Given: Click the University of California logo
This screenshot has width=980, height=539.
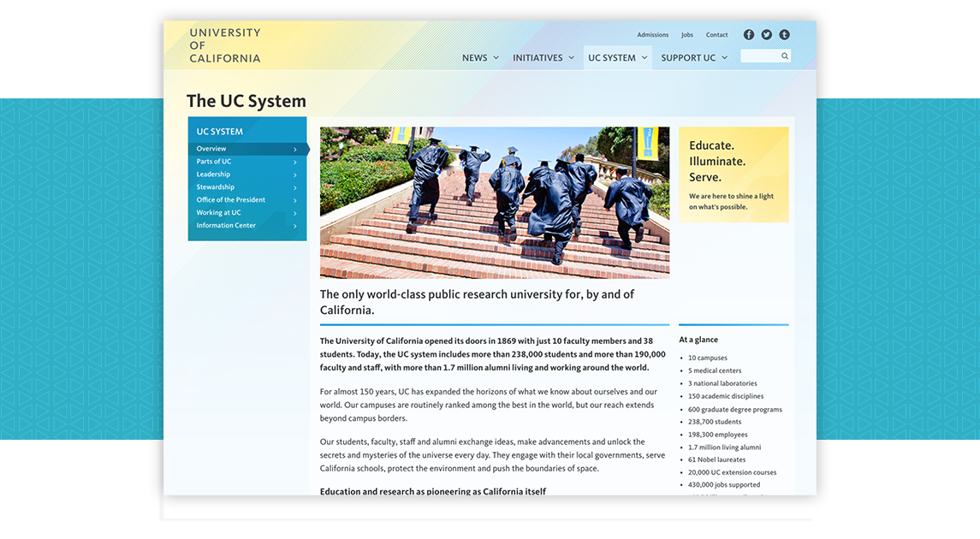Looking at the screenshot, I should click(x=225, y=45).
